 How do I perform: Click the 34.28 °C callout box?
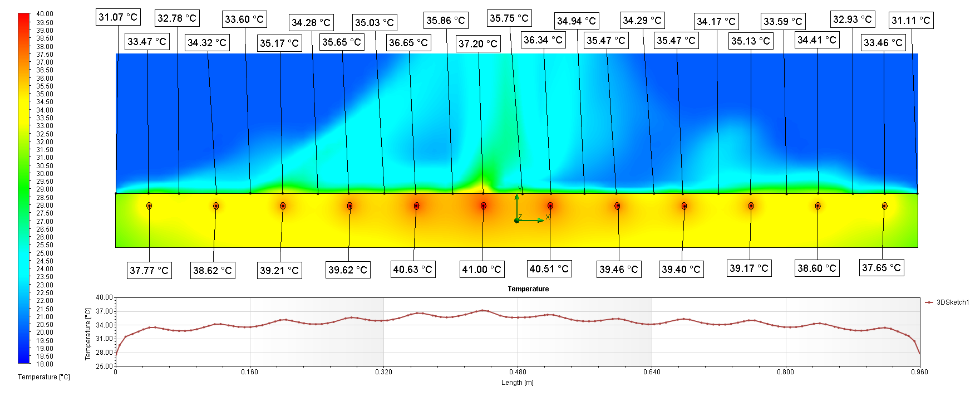[x=311, y=23]
